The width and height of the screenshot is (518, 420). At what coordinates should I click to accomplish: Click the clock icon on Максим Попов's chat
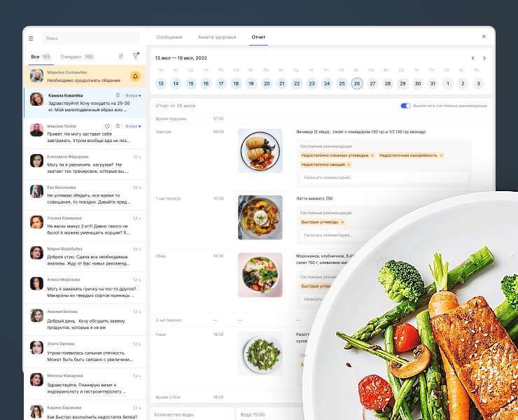(107, 126)
